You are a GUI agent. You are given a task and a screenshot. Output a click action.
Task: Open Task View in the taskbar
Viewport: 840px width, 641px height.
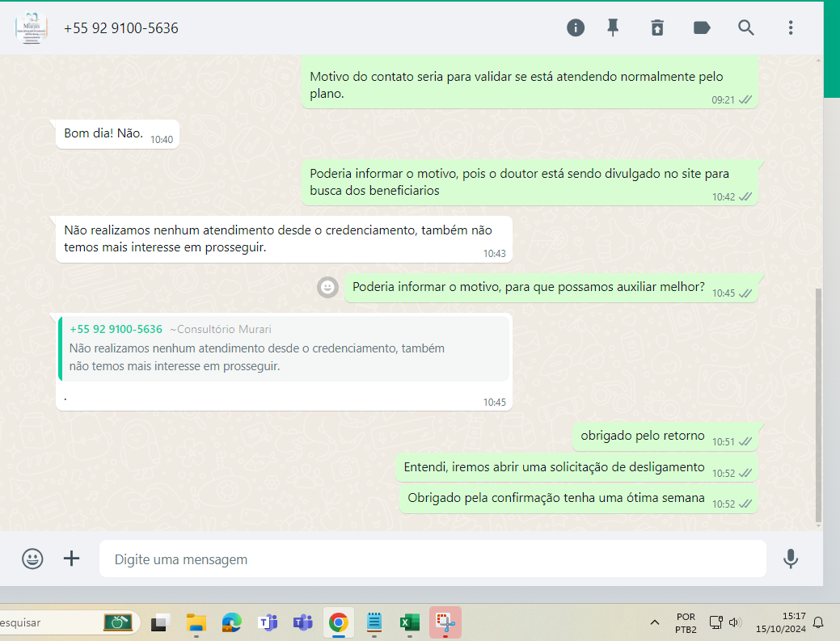coord(160,622)
